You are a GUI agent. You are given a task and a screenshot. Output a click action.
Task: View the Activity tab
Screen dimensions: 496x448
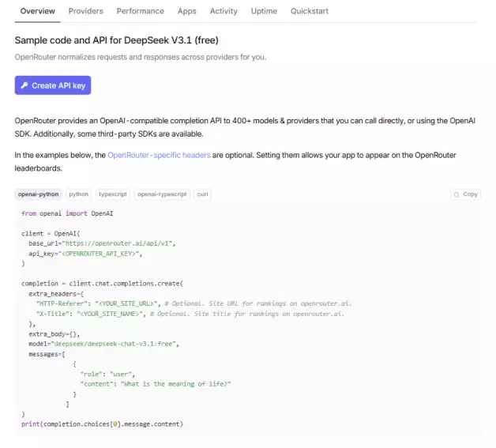coord(224,11)
